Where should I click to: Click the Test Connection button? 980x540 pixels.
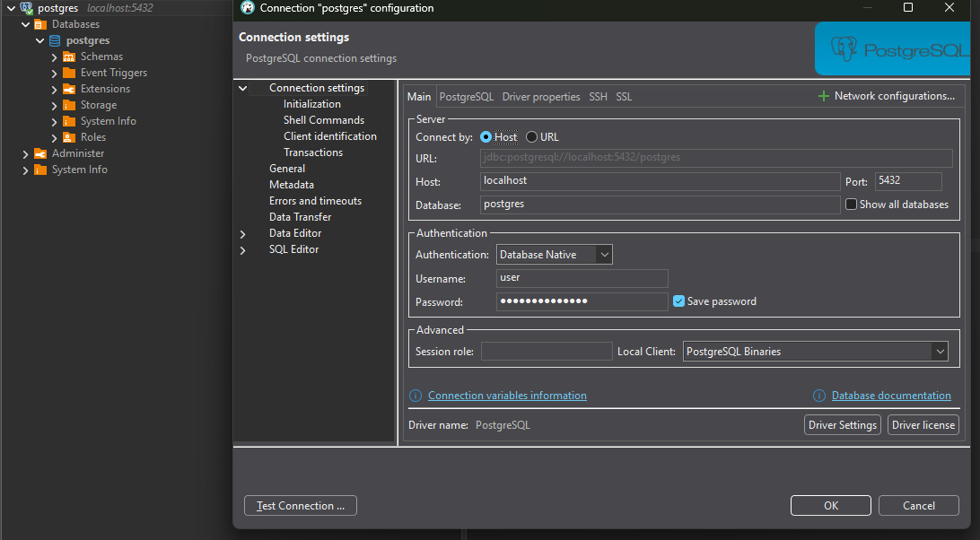click(300, 506)
